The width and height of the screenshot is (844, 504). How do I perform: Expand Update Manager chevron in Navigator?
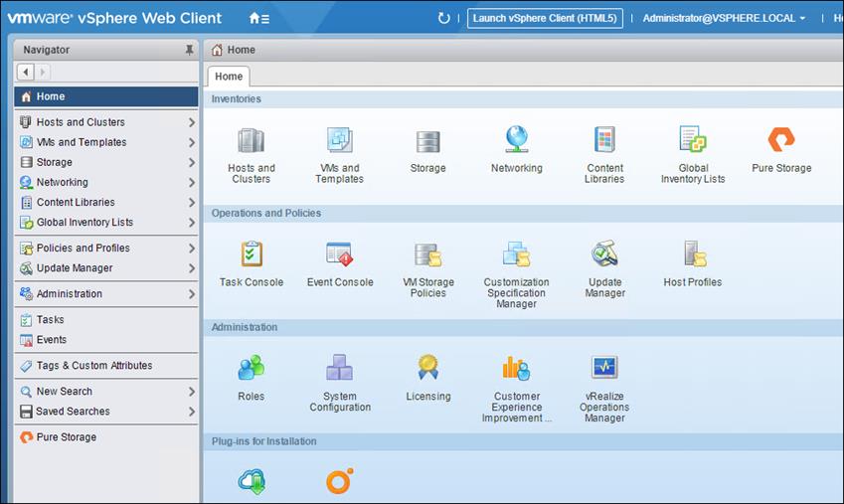click(192, 268)
